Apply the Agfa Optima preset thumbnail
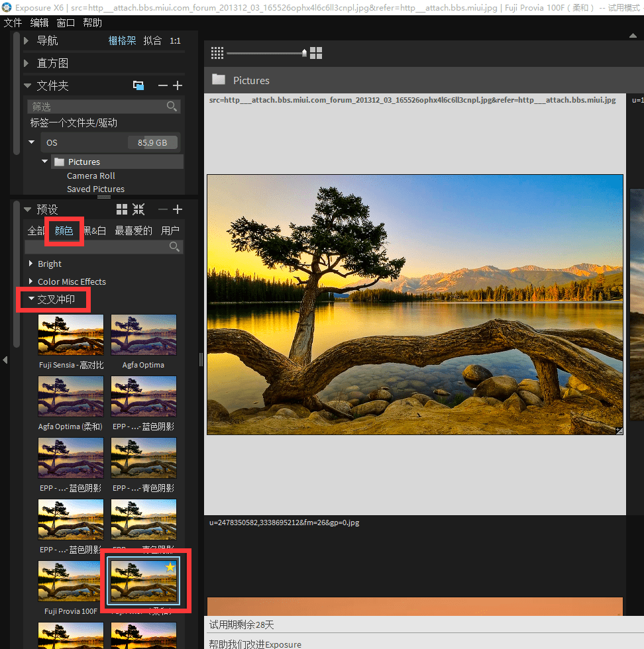 pyautogui.click(x=144, y=335)
